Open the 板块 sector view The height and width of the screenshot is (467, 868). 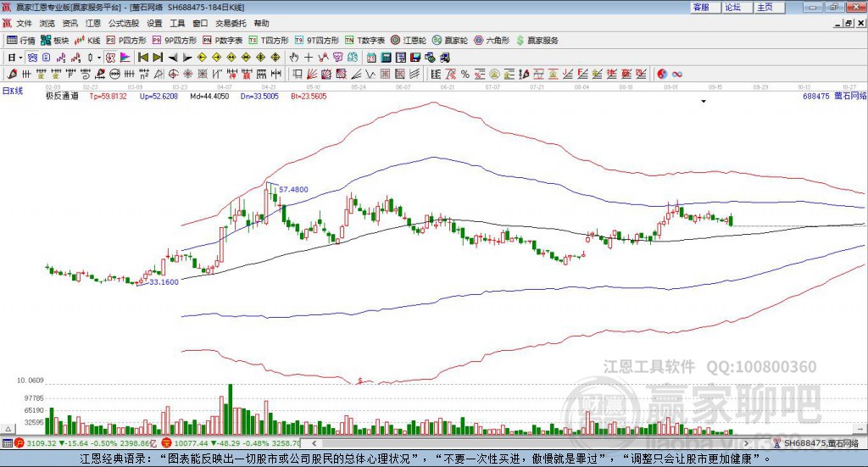[54, 41]
